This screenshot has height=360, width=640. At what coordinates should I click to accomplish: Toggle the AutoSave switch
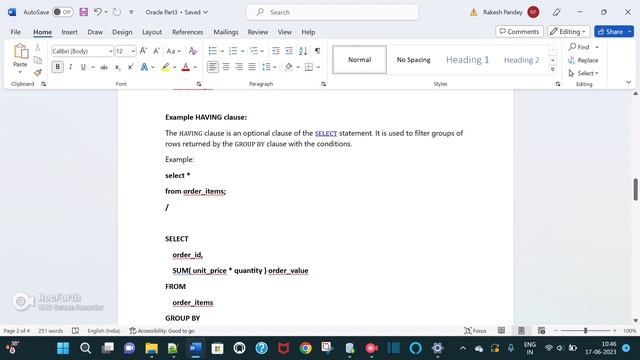62,12
